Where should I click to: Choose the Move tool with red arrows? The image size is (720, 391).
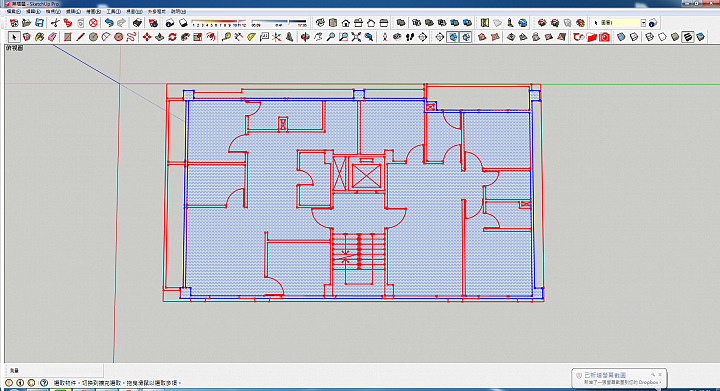point(146,37)
